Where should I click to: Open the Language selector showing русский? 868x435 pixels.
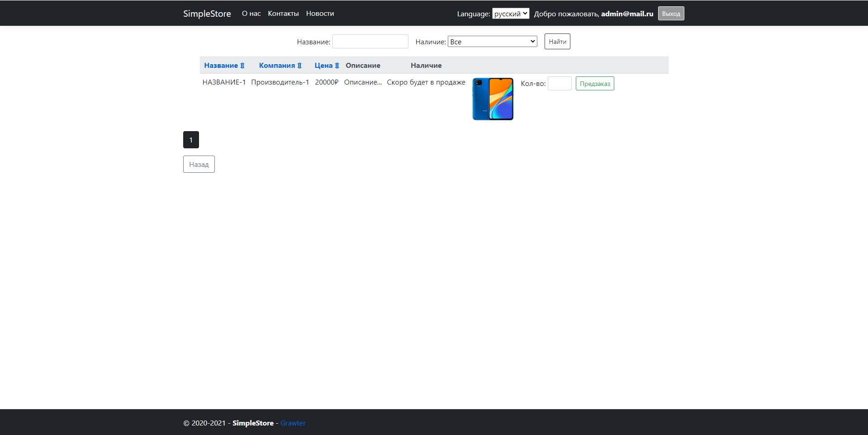(510, 13)
